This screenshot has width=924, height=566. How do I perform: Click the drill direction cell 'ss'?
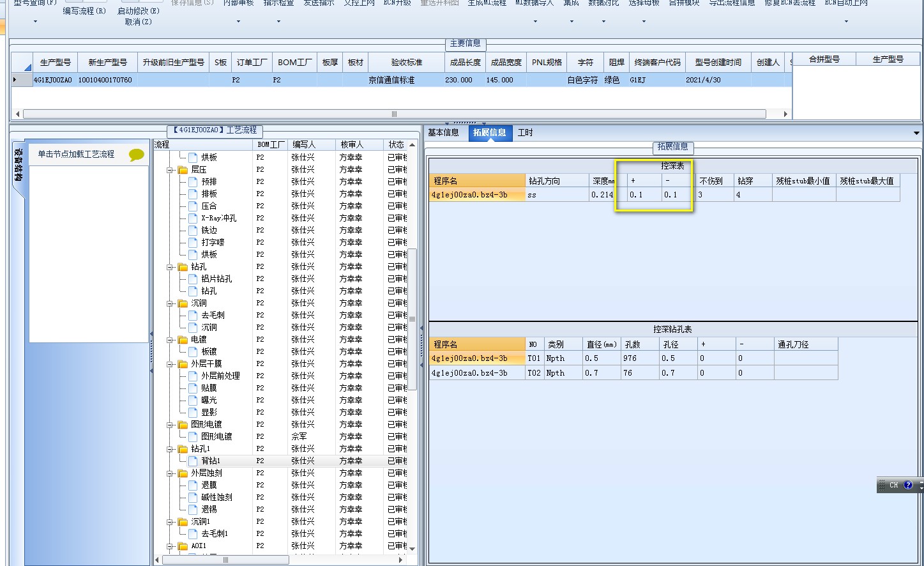(x=557, y=195)
